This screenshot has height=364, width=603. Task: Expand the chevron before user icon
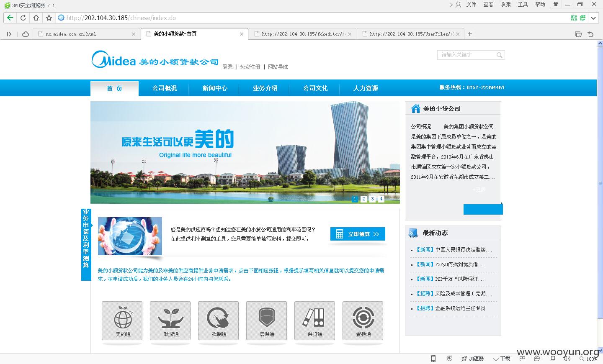tap(451, 5)
